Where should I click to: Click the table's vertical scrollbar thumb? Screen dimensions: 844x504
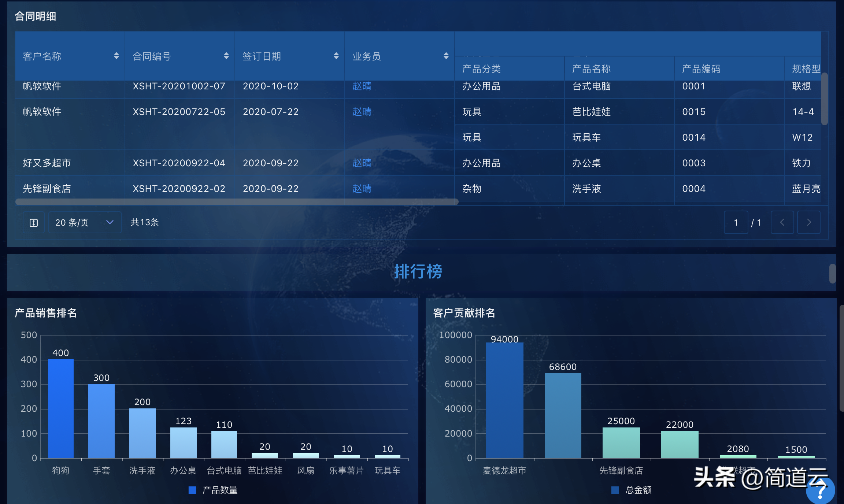pos(824,99)
